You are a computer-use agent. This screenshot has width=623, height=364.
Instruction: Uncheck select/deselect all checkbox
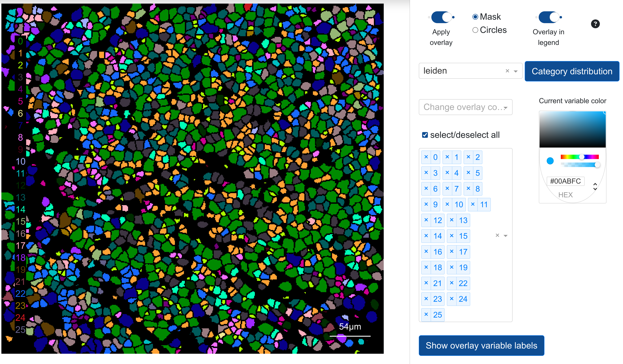(425, 135)
